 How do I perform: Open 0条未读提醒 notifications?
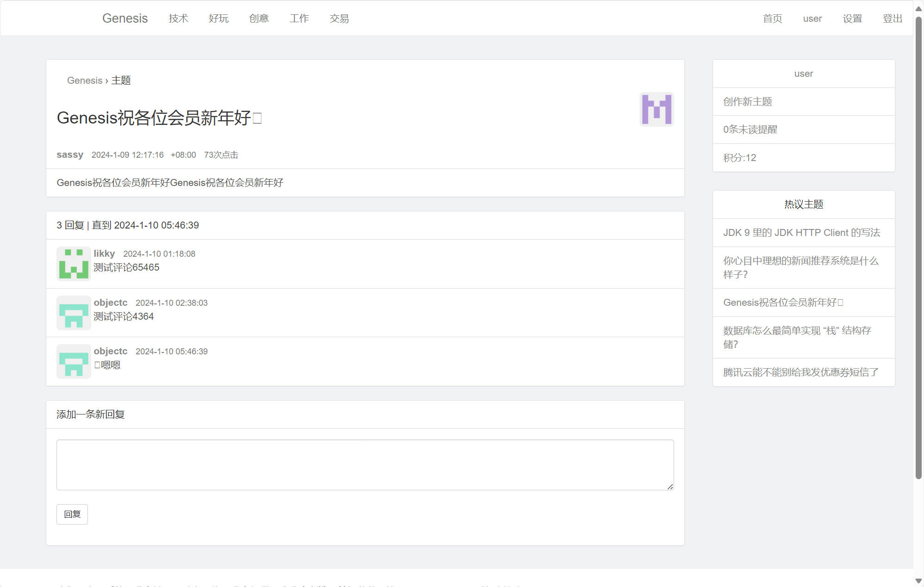(x=750, y=130)
